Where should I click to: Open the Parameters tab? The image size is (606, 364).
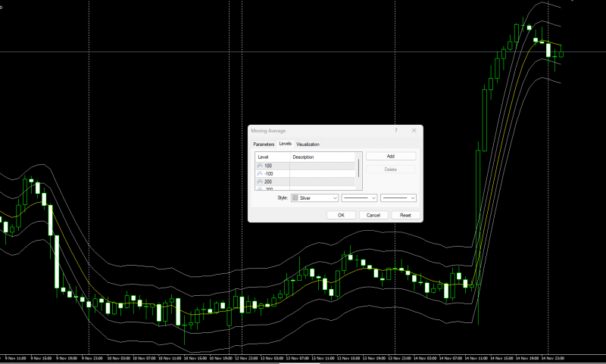tap(264, 144)
